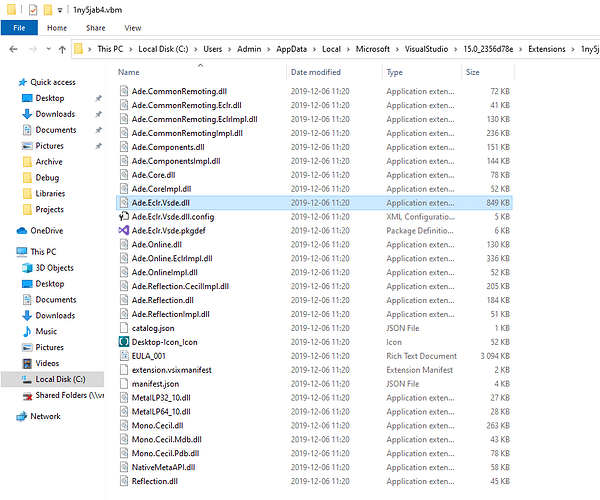Click 'This PC' in address breadcrumb
600x500 pixels.
pos(110,49)
